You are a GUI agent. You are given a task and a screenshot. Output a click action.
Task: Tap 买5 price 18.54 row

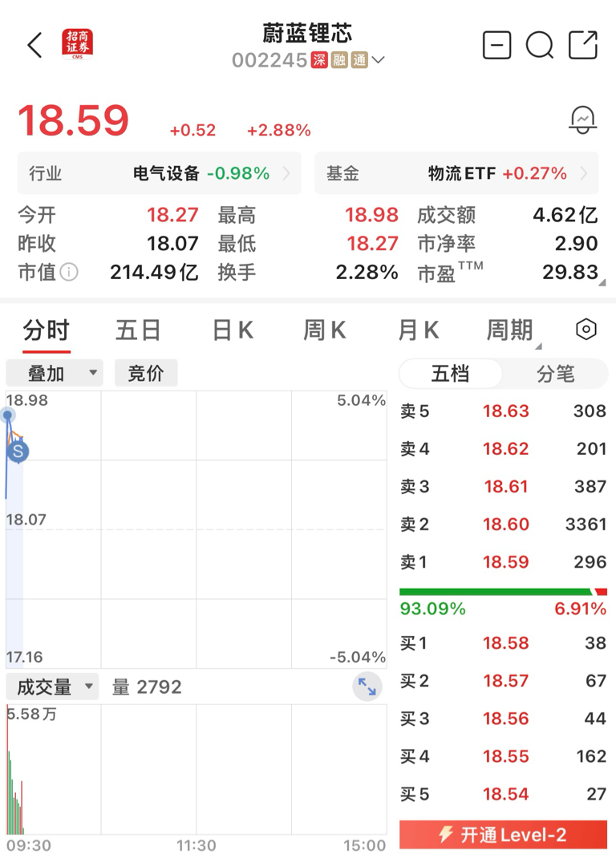(503, 794)
